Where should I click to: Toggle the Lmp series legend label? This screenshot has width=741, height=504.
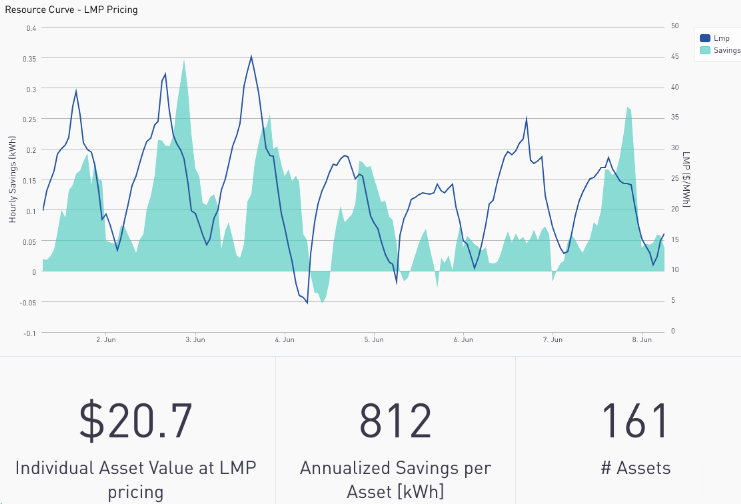(720, 37)
